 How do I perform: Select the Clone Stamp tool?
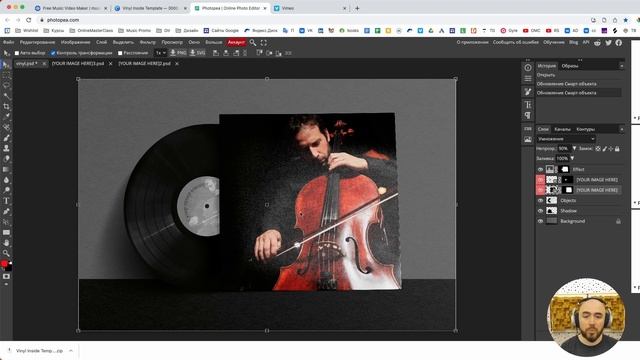point(6,149)
